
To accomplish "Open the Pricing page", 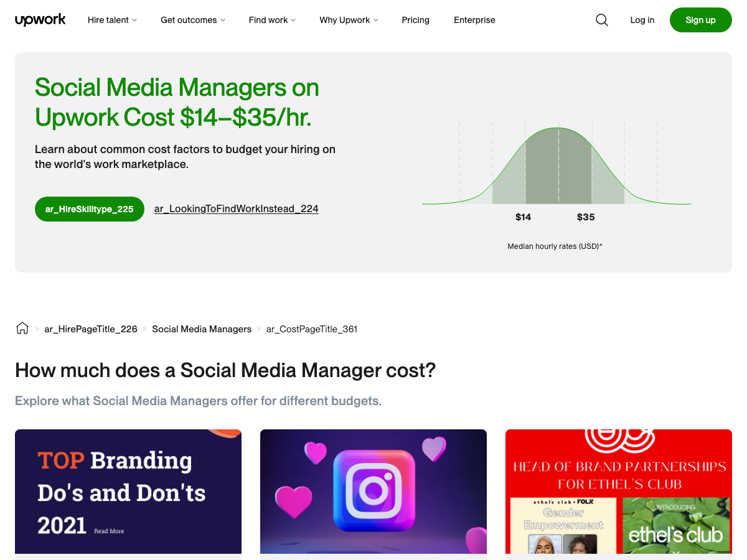I will coord(416,20).
